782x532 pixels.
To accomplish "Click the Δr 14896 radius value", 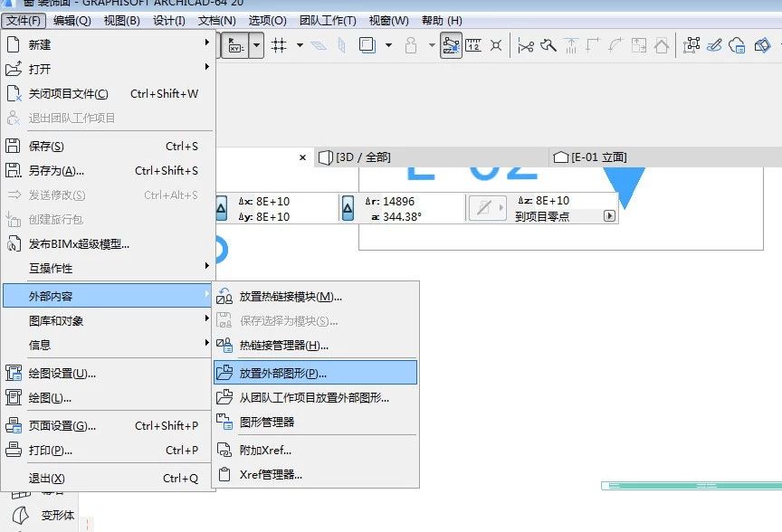I will click(x=398, y=202).
